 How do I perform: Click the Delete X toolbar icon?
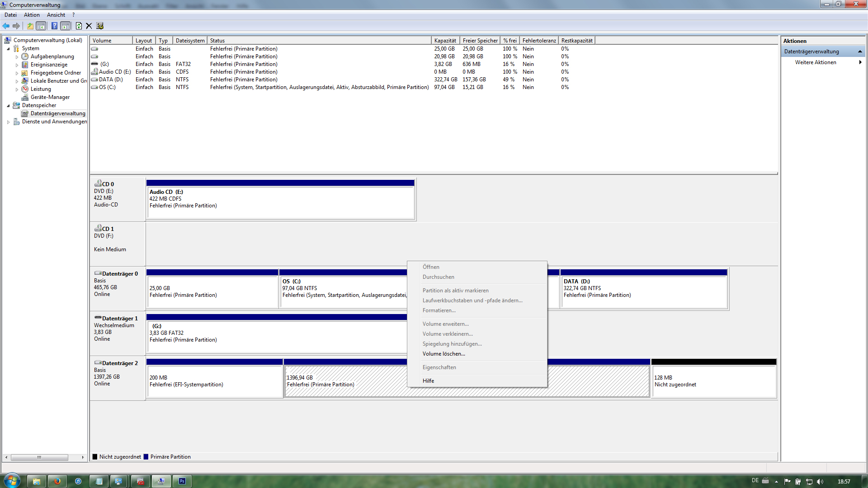[x=89, y=26]
